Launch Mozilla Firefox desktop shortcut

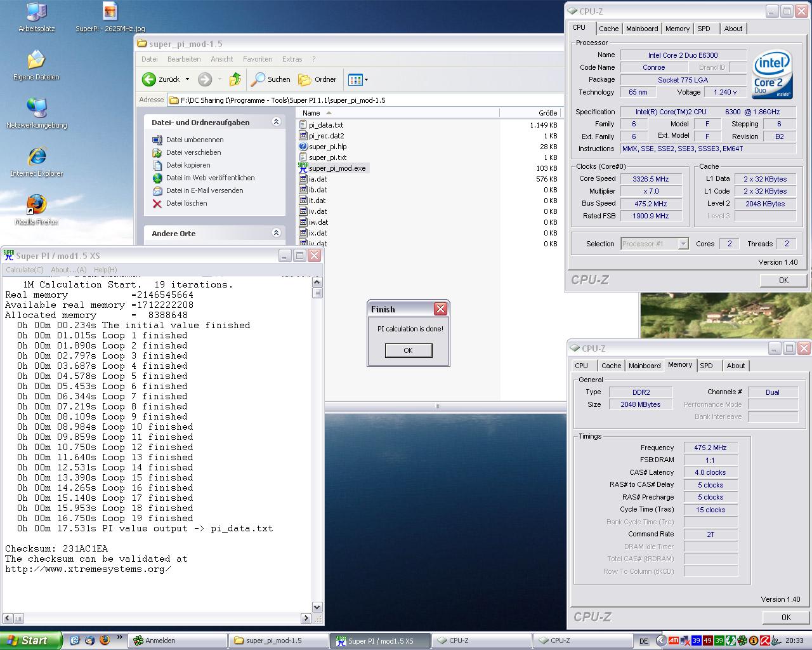(x=36, y=210)
